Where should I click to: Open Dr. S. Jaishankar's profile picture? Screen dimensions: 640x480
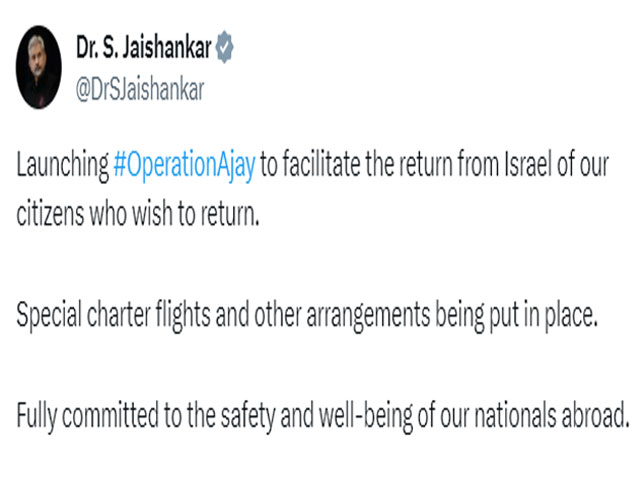click(x=39, y=67)
